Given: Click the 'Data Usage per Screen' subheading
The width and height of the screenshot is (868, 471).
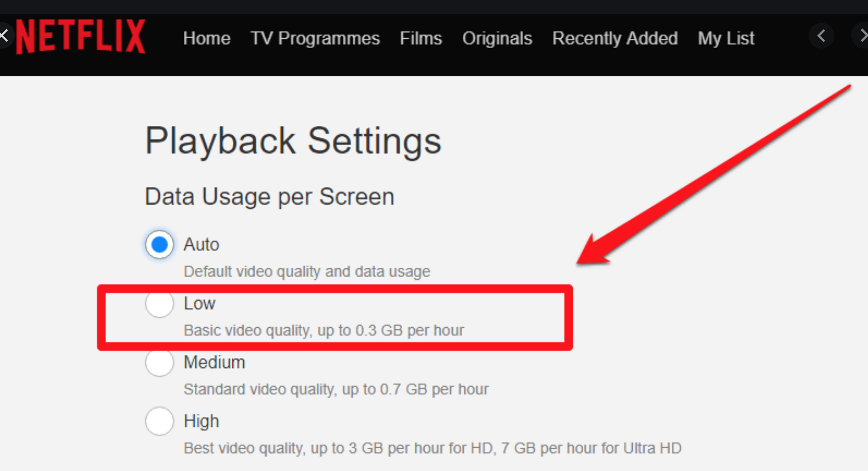Looking at the screenshot, I should [270, 197].
